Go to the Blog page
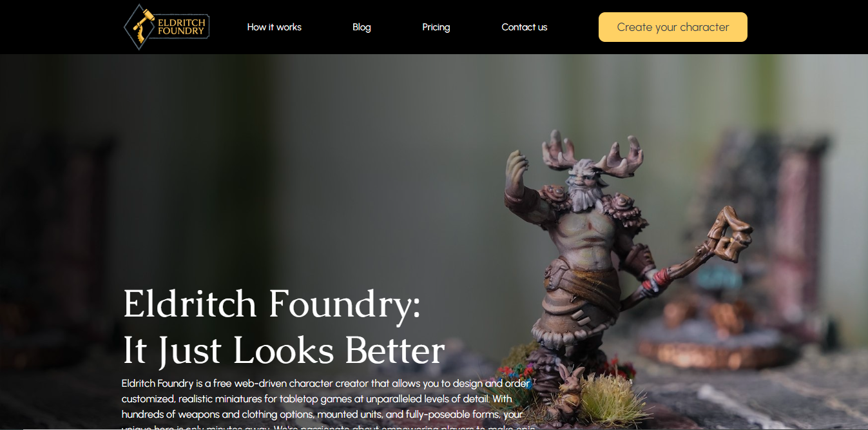868x430 pixels. click(x=362, y=27)
